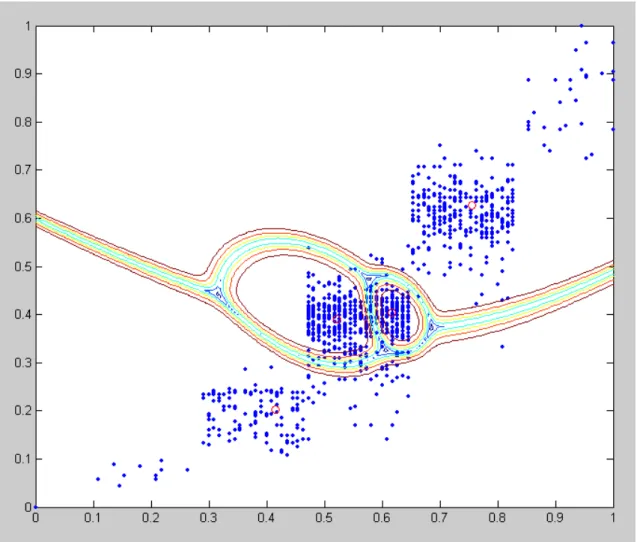Select the y-axis tick label 0.1
This screenshot has height=542, width=637.
pyautogui.click(x=22, y=459)
